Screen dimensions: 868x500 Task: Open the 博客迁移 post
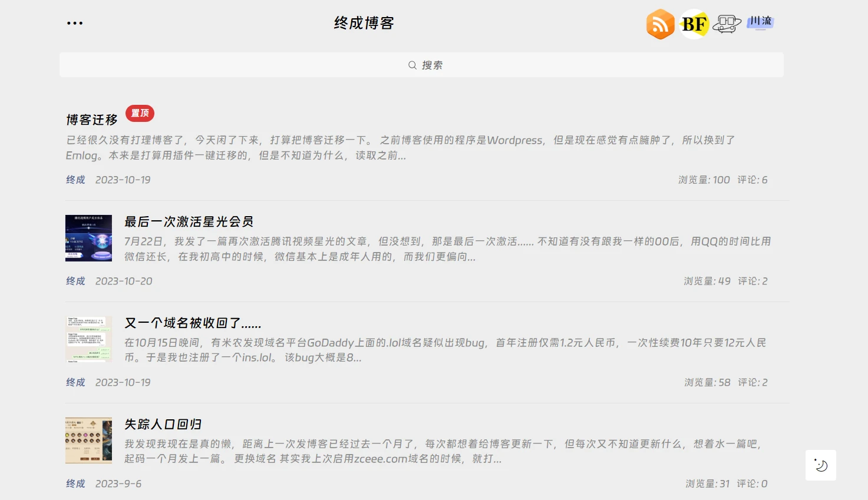(x=92, y=120)
